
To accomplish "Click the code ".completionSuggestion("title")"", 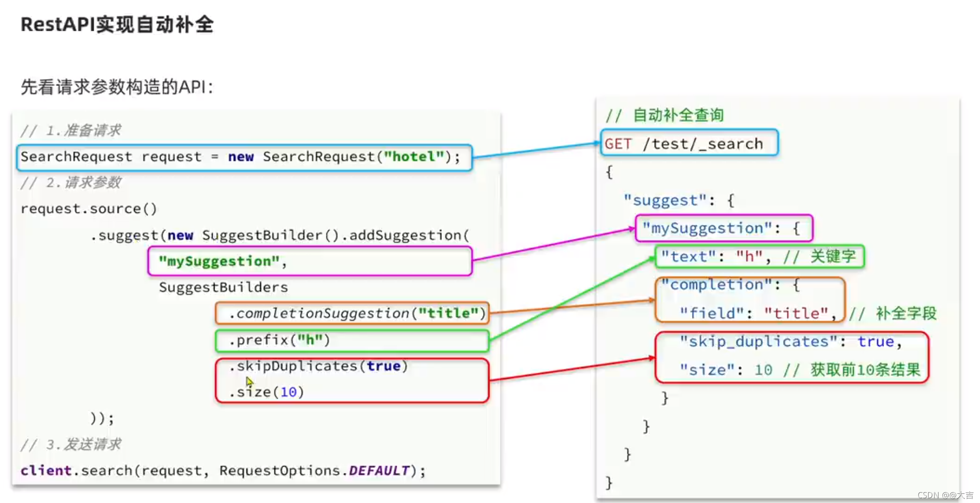I will tap(357, 313).
